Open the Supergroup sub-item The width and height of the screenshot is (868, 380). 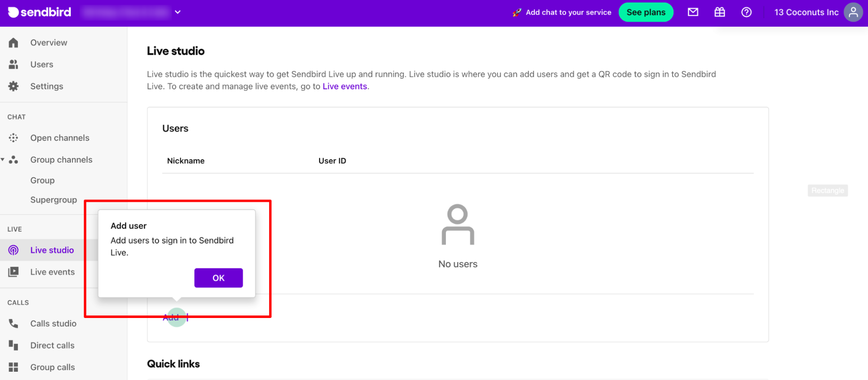[x=53, y=200]
